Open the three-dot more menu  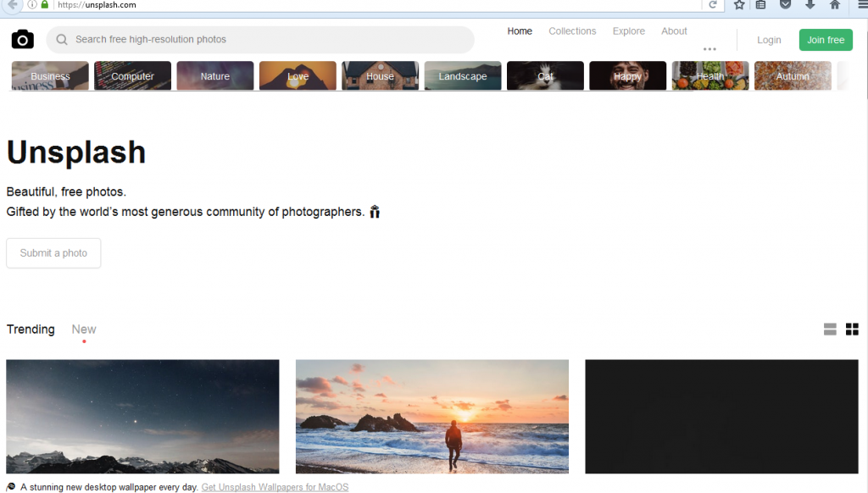pos(709,48)
